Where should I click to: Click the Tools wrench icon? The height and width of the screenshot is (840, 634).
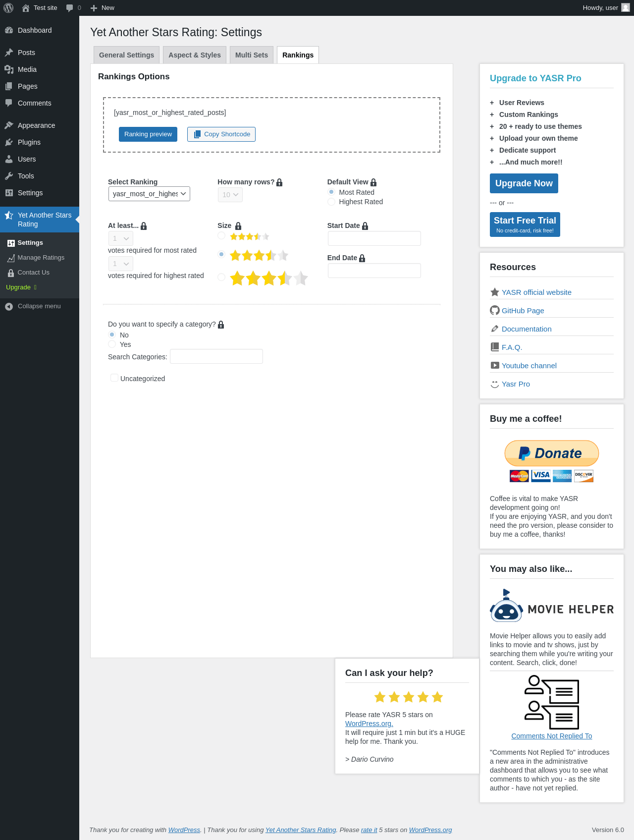9,176
